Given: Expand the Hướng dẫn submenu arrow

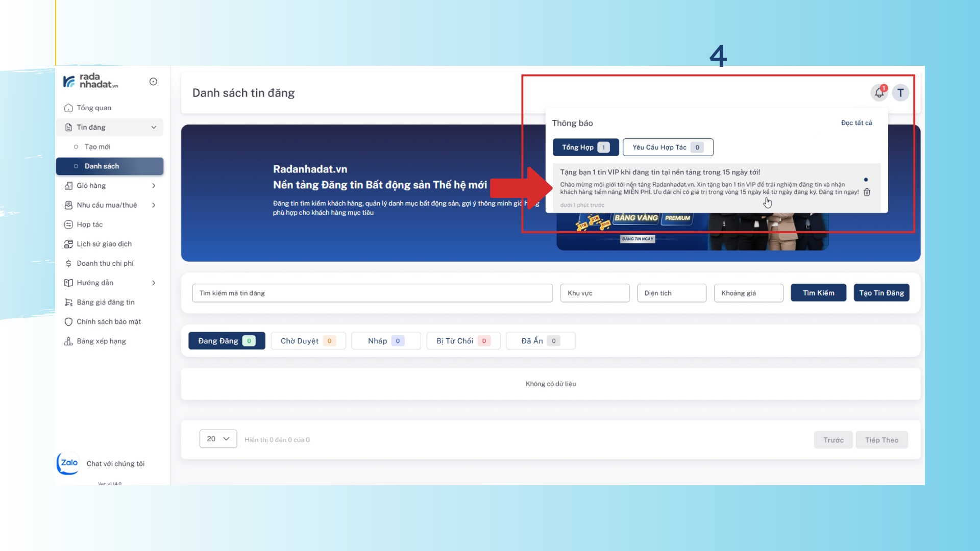Looking at the screenshot, I should pos(154,283).
